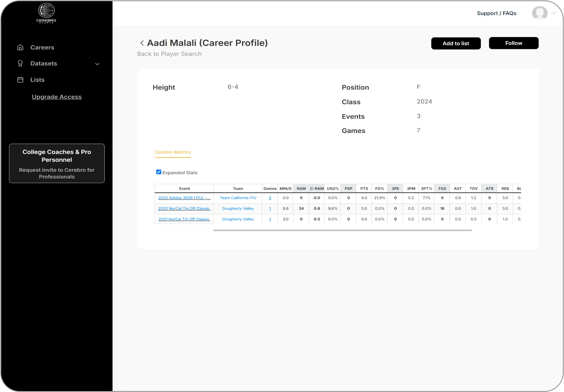Uncheck the Expanded Stats checkbox
Screen dimensions: 564x392
(x=158, y=172)
